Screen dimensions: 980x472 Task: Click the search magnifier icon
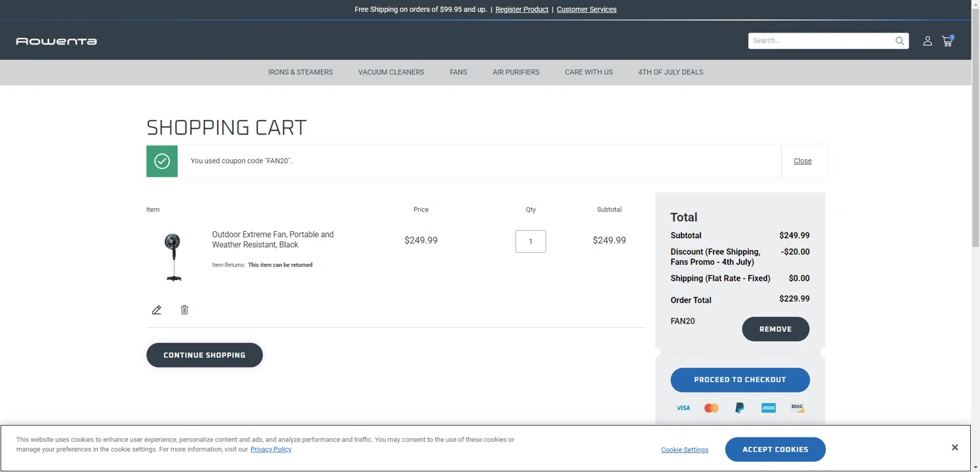pos(900,40)
